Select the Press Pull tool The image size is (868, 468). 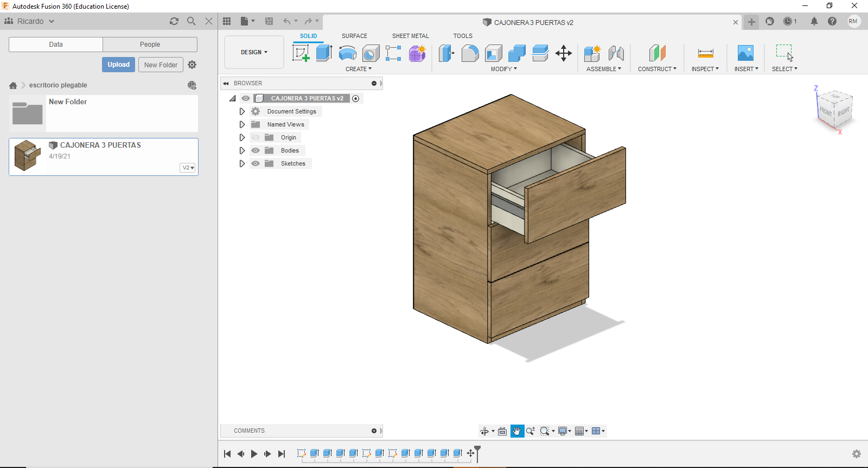(446, 53)
